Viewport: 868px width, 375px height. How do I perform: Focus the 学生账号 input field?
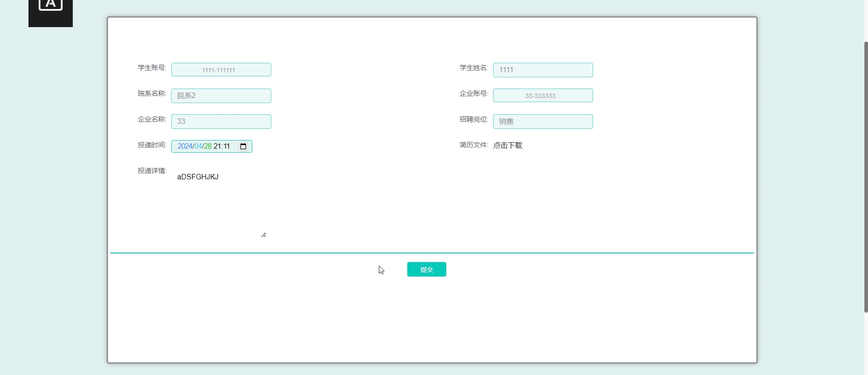coord(221,70)
